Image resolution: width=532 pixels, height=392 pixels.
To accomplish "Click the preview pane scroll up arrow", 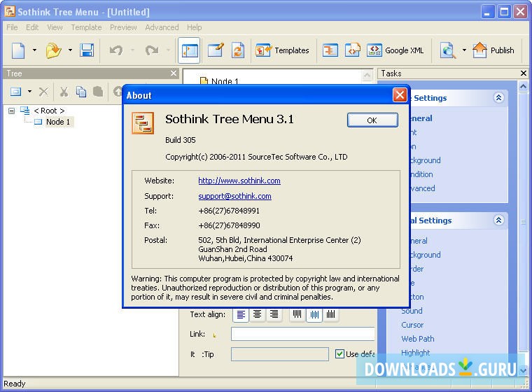I will [367, 75].
